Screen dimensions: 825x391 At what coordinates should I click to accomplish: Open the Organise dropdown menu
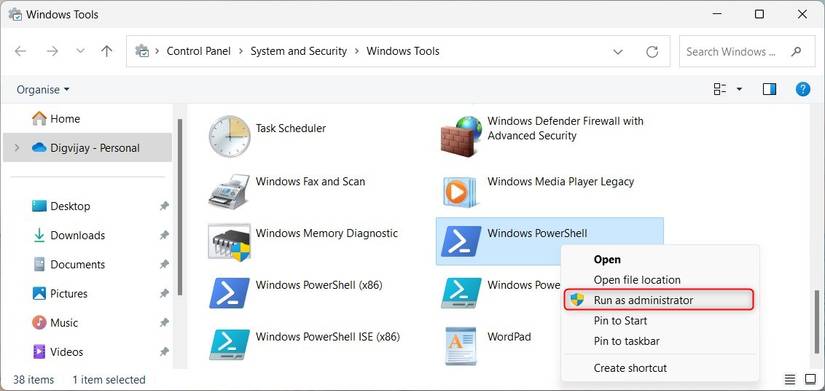coord(43,89)
